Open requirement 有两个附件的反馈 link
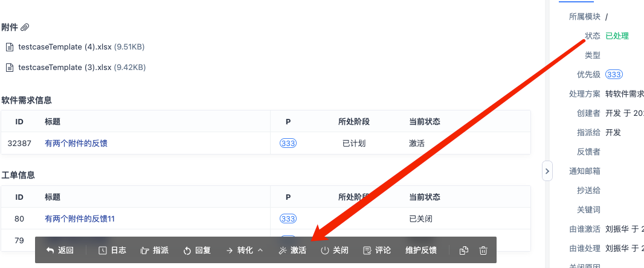The width and height of the screenshot is (644, 268). [76, 144]
